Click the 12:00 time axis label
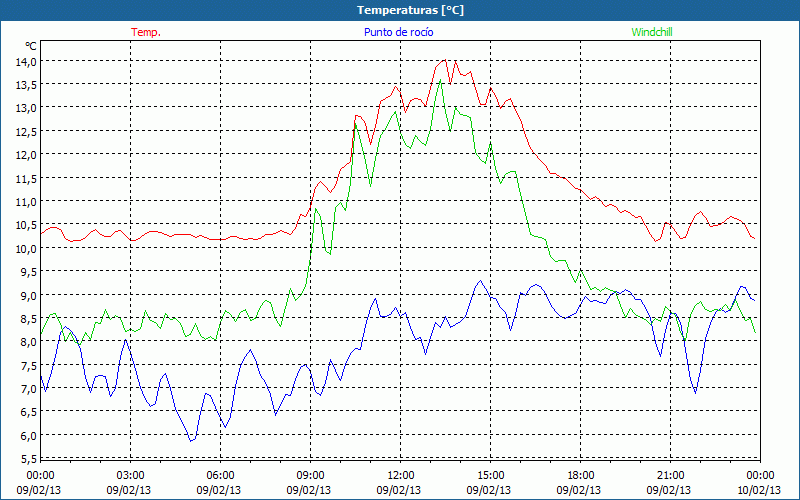Viewport: 800px width, 500px height. (x=401, y=476)
